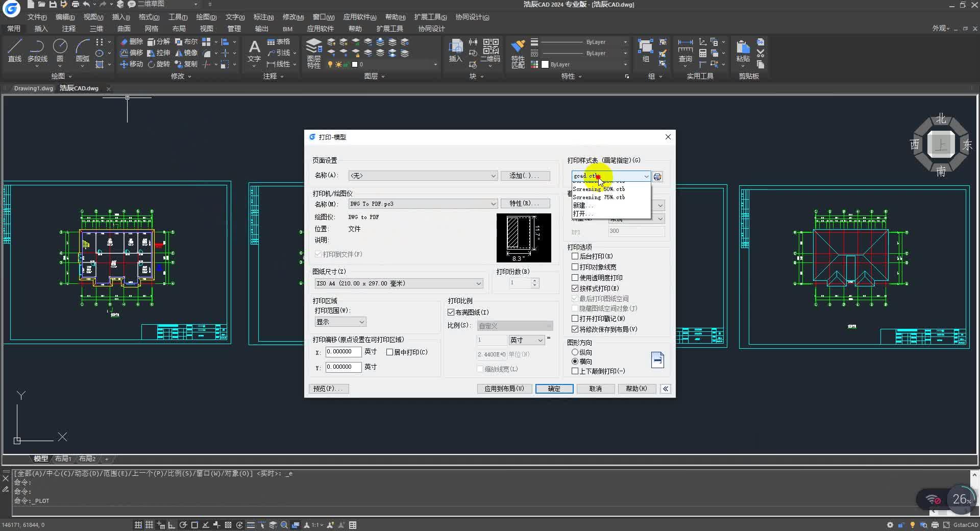Click the Move (移动) tool

pyautogui.click(x=132, y=64)
